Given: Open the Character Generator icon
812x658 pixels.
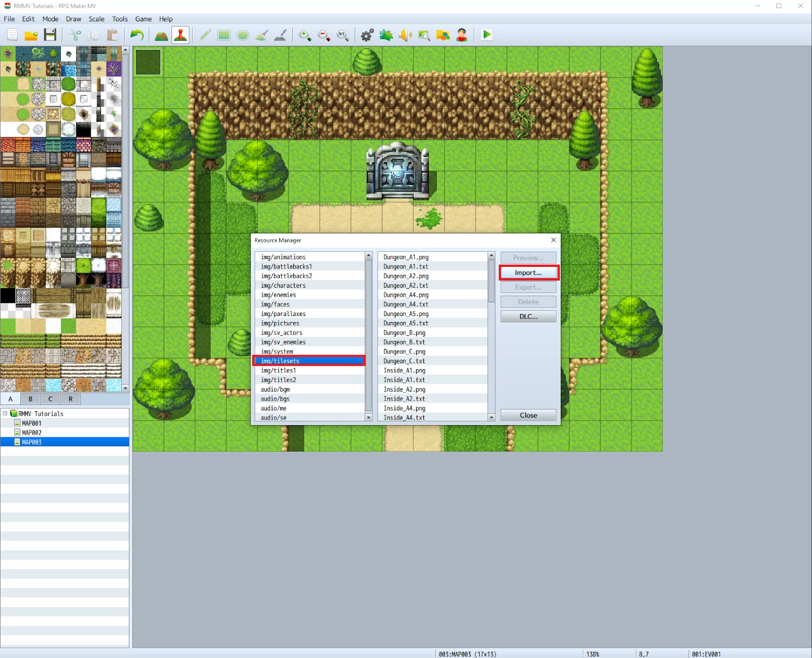Looking at the screenshot, I should coord(461,35).
